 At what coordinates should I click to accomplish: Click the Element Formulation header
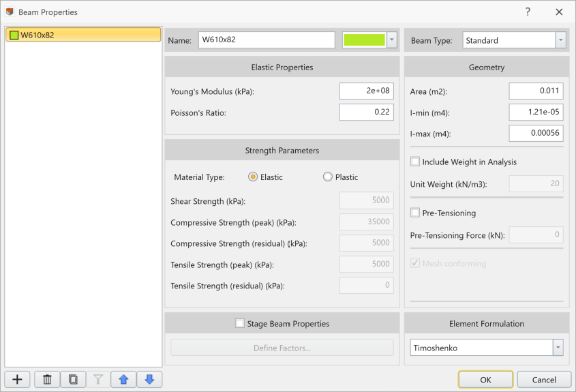487,323
